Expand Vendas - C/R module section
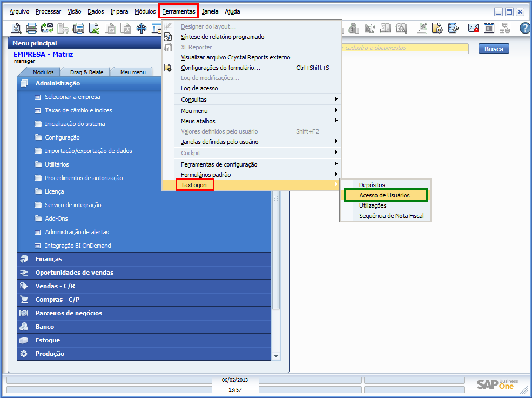This screenshot has height=398, width=532. point(144,286)
